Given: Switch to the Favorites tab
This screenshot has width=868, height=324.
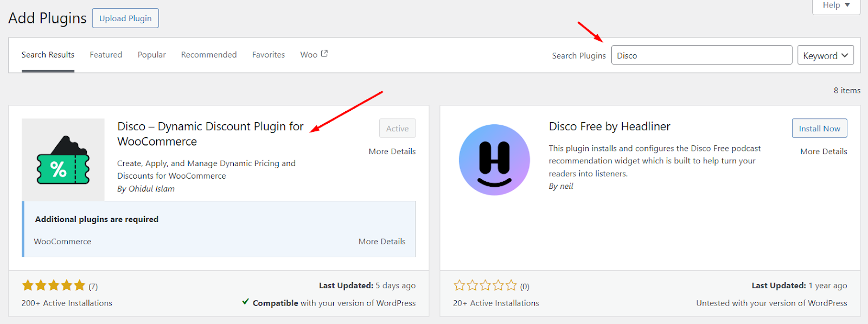Looking at the screenshot, I should point(269,55).
